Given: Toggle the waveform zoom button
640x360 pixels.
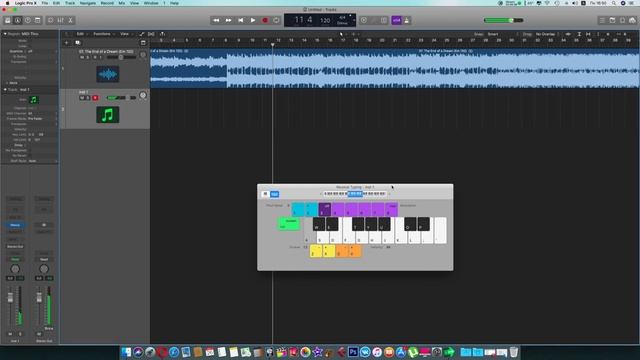Looking at the screenshot, I should [x=568, y=34].
